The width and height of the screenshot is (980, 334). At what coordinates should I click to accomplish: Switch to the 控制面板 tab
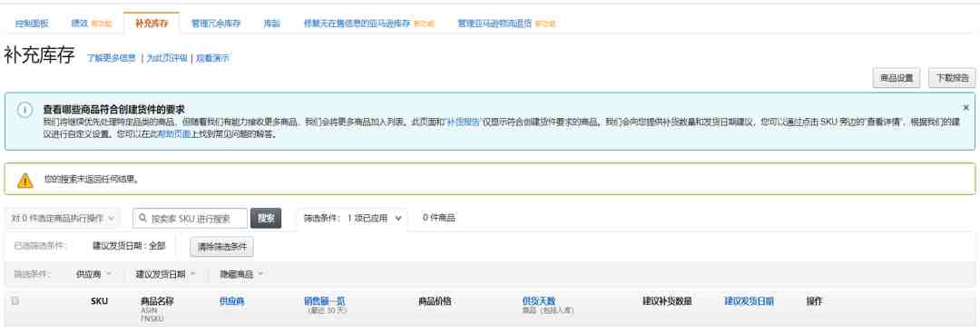(x=32, y=24)
